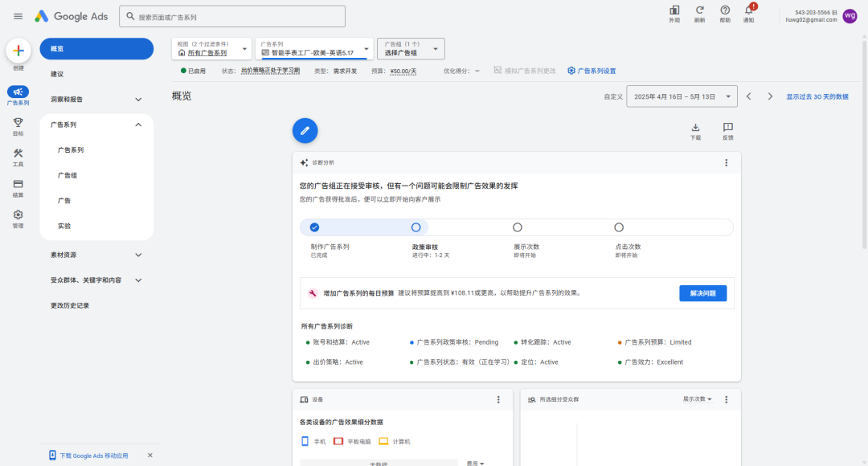Click the search pages or campaigns field
Image resolution: width=868 pixels, height=466 pixels.
231,17
